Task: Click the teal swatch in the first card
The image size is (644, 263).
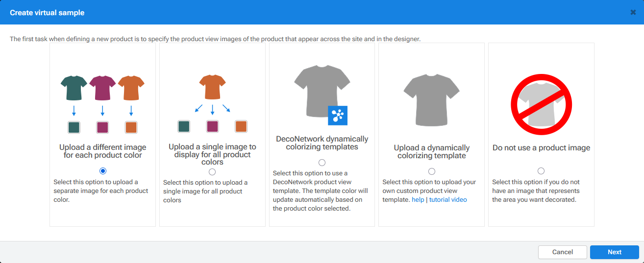Action: (x=74, y=127)
